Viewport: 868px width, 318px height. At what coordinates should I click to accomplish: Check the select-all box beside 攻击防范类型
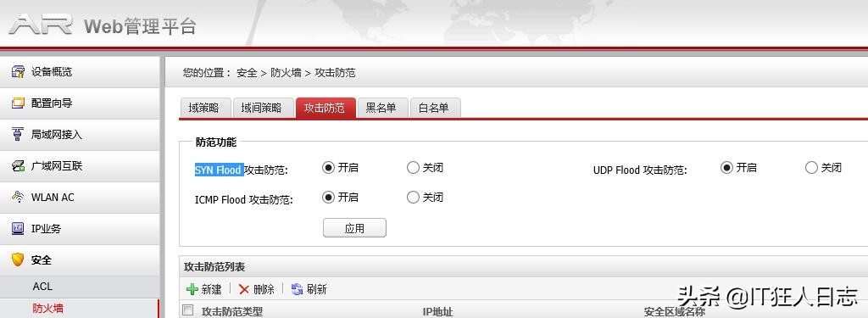[x=188, y=310]
